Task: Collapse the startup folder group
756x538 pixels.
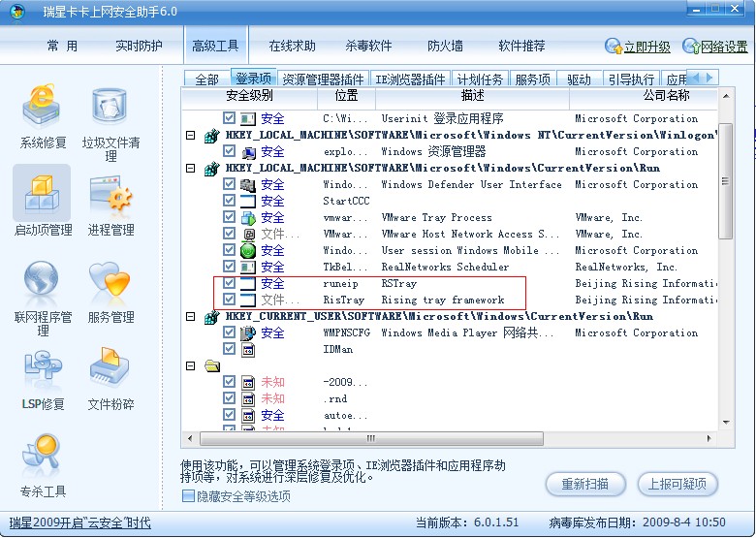Action: click(190, 365)
